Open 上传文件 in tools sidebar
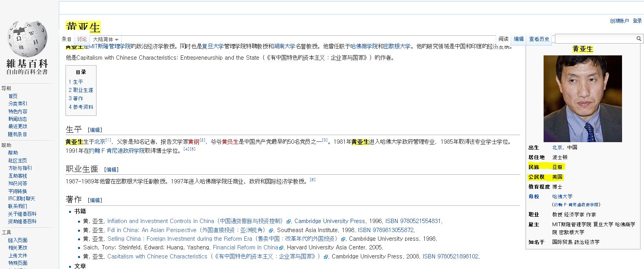Screen dimensions: 644x269 point(18,256)
